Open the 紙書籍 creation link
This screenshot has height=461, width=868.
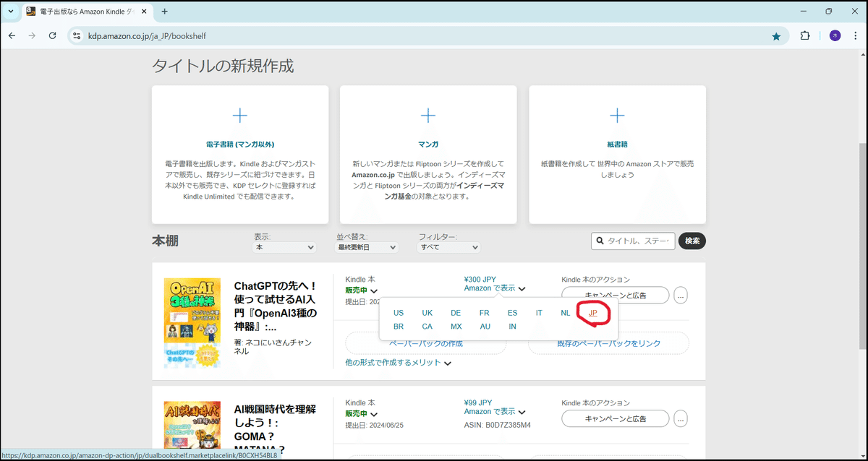click(x=617, y=145)
